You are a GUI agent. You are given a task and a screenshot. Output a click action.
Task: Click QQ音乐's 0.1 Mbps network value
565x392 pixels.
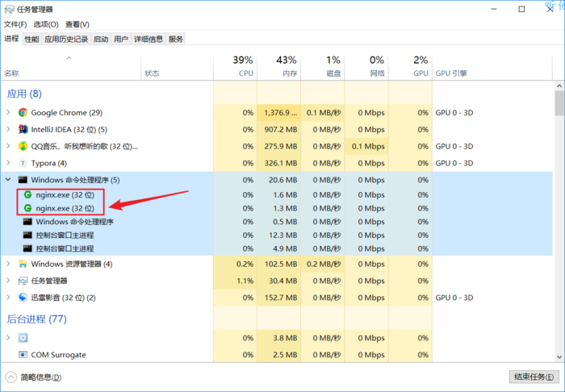(368, 147)
